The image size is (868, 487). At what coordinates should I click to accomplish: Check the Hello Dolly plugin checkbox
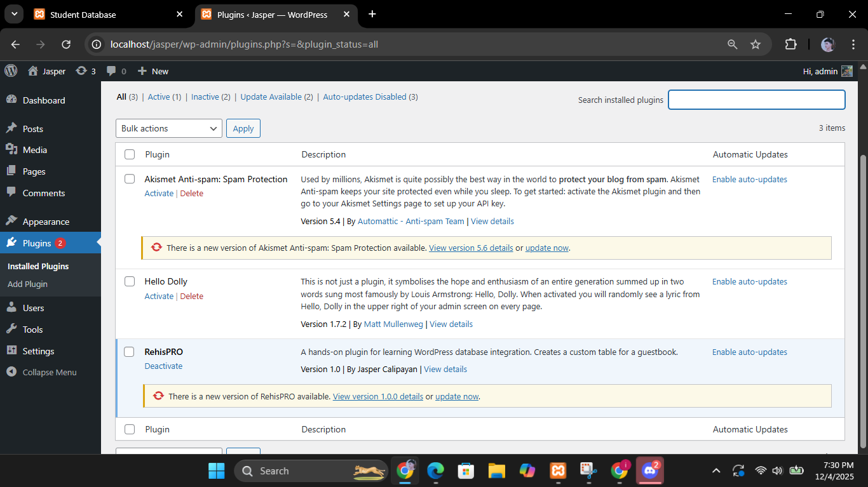pos(130,281)
